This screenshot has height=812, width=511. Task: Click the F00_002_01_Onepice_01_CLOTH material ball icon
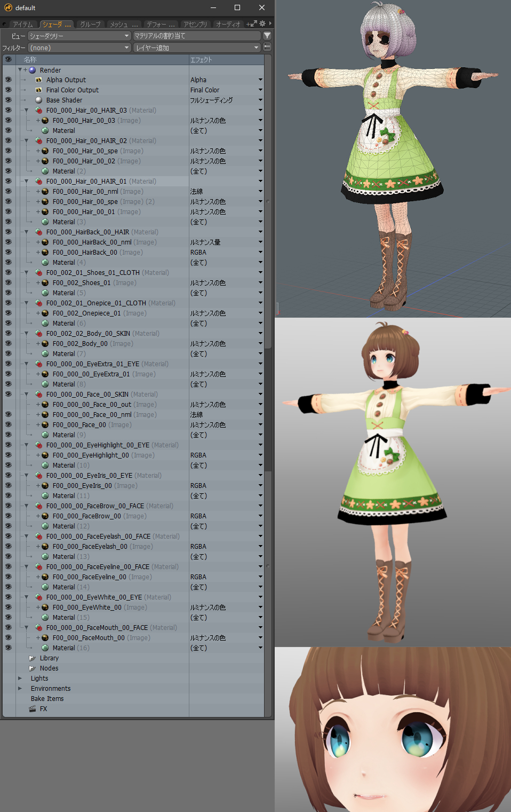click(38, 303)
